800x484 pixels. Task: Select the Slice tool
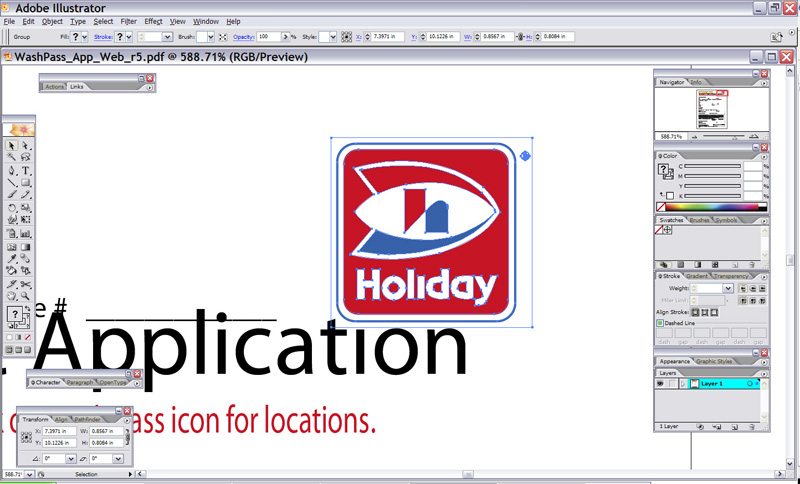coord(11,284)
